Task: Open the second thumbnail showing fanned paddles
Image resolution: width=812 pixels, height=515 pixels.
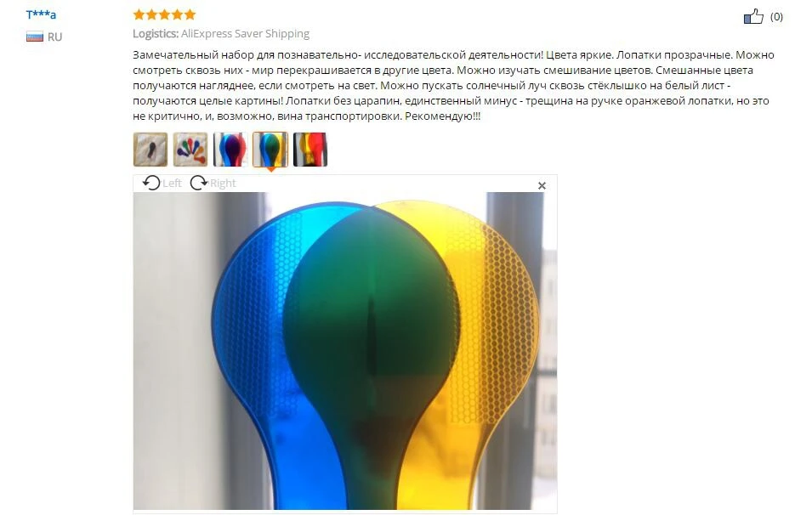Action: tap(190, 149)
